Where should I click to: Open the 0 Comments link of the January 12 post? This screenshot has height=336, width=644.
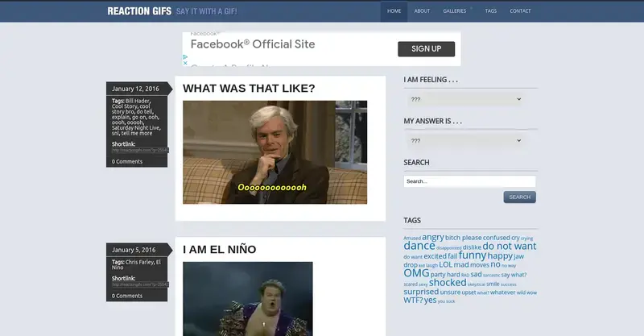click(127, 162)
